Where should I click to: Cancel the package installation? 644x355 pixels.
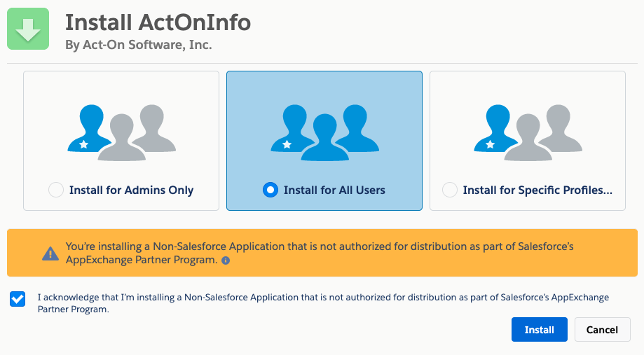602,330
